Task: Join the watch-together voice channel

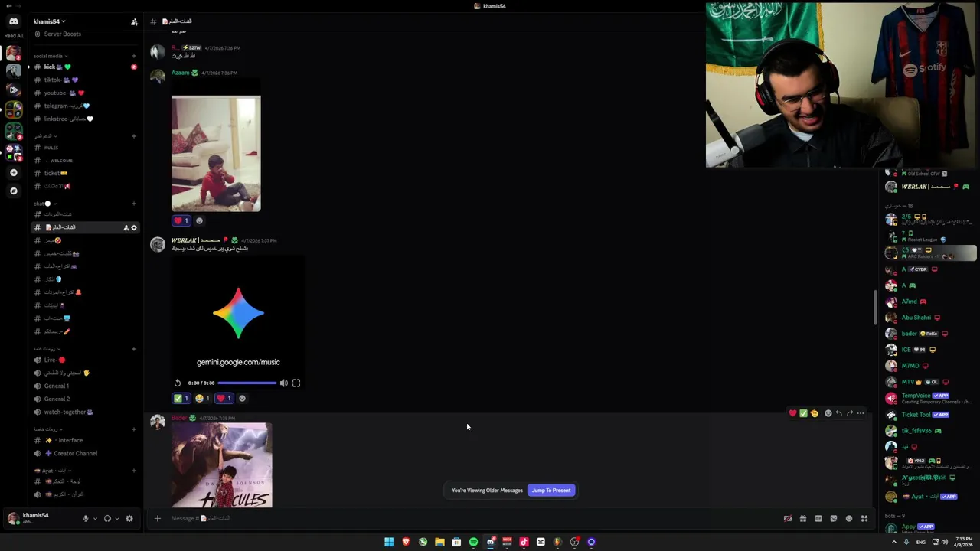Action: (84, 412)
